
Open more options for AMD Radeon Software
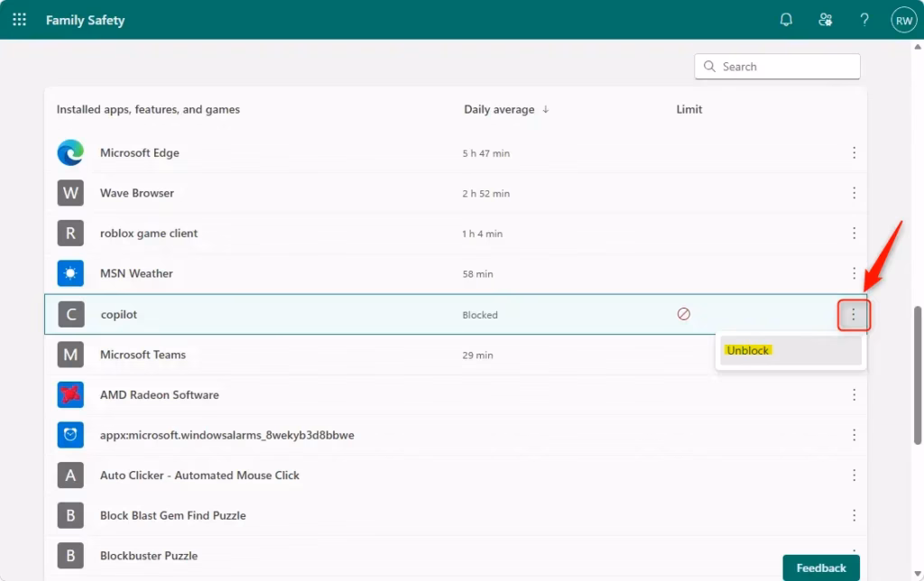tap(854, 395)
